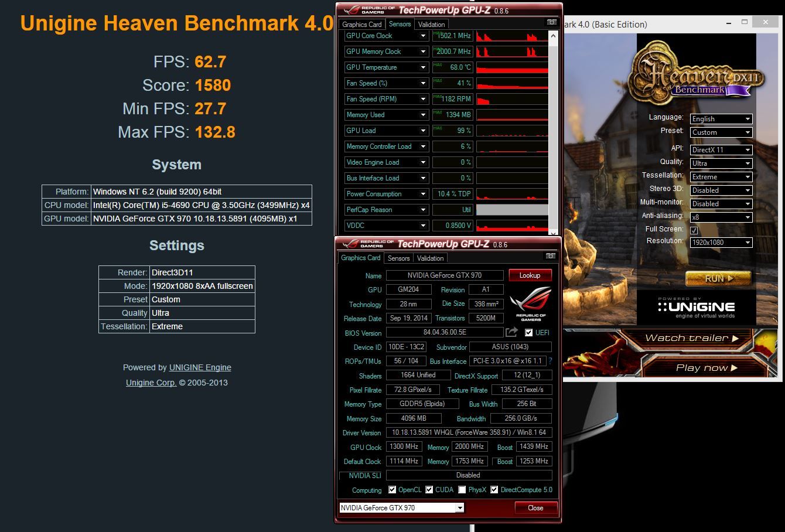Click camera screenshot icon in GPU-Z Sensors window
This screenshot has height=532, width=785.
[x=551, y=22]
